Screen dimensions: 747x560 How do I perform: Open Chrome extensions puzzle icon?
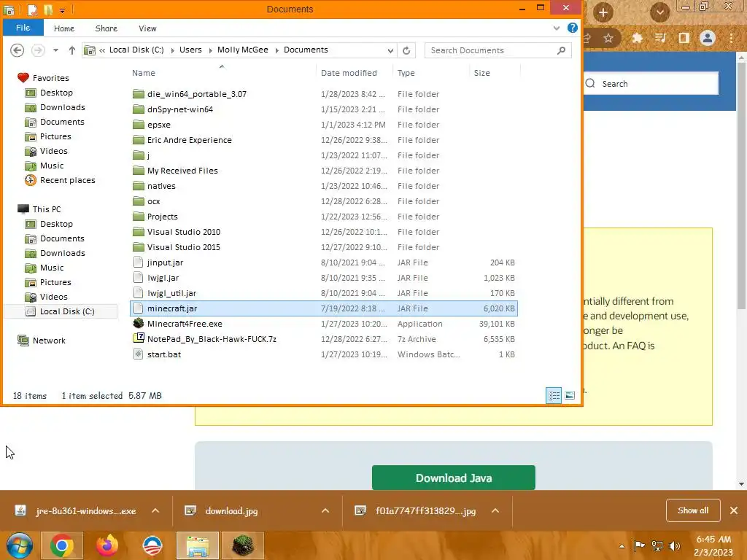pos(637,38)
